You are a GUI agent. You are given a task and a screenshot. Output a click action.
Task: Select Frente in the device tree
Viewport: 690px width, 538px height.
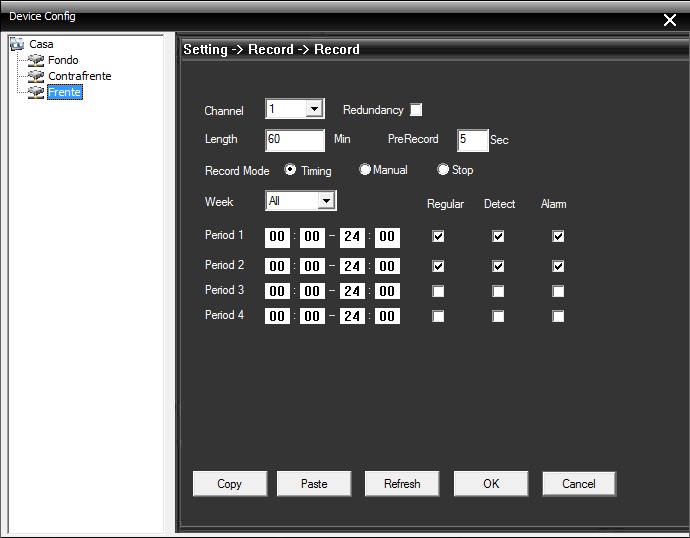click(x=65, y=92)
